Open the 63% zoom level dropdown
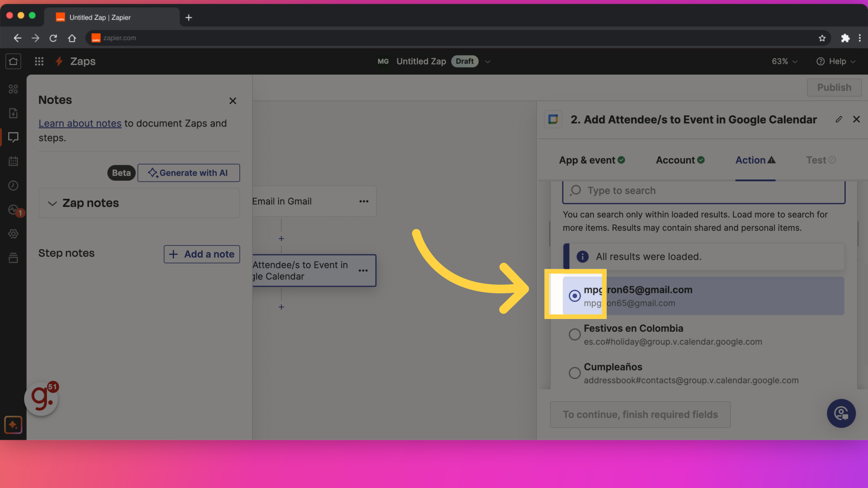The height and width of the screenshot is (488, 868). tap(784, 61)
